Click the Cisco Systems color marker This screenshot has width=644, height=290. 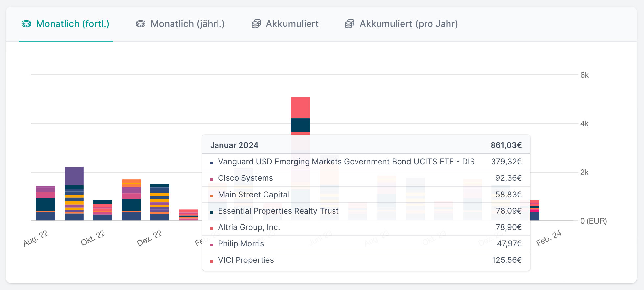212,179
